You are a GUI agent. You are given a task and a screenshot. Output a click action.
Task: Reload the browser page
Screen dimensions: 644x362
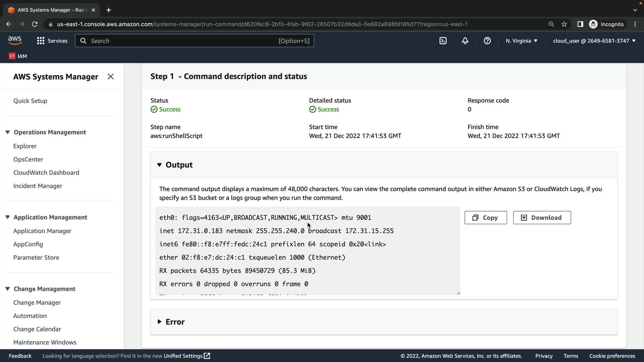pos(35,24)
